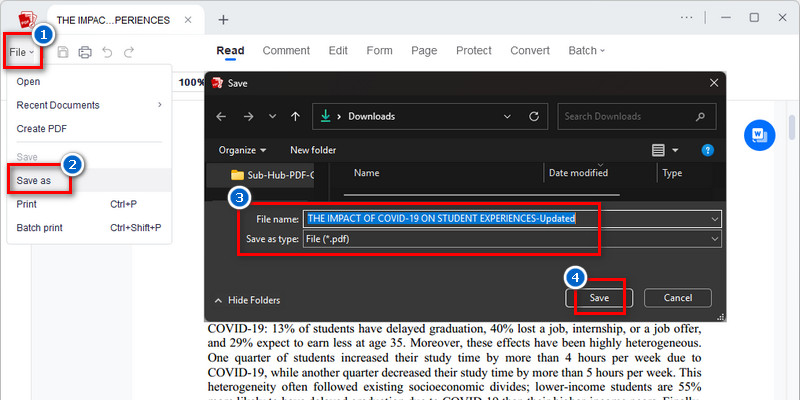Click the PDF app logo icon
The height and width of the screenshot is (400, 800).
point(27,20)
